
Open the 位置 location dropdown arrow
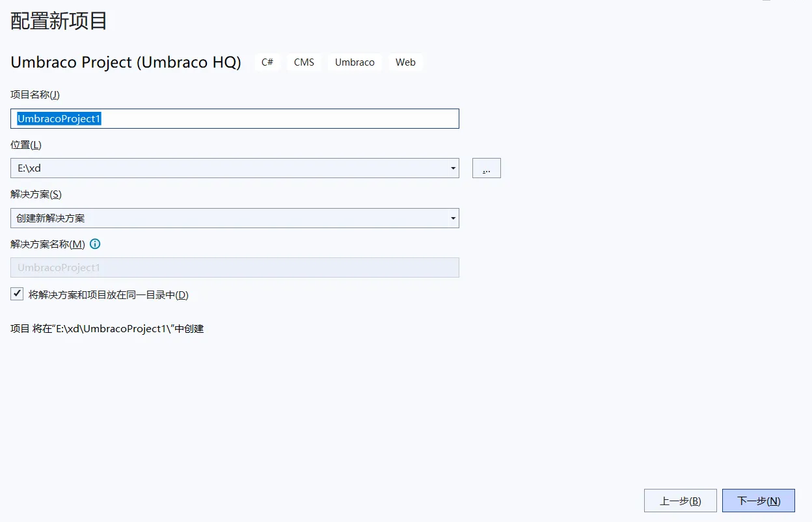point(453,168)
